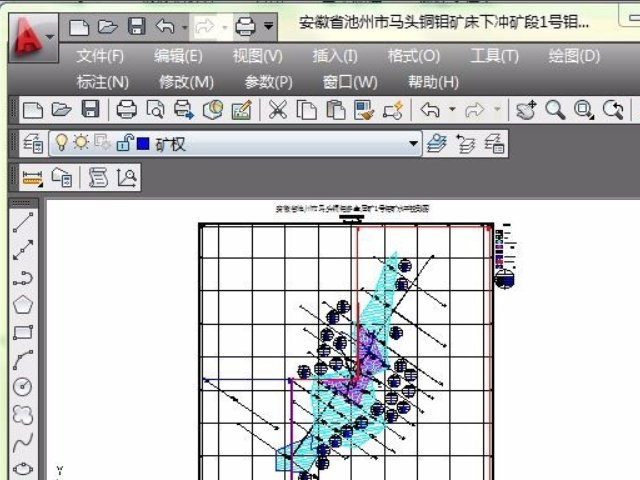Select the Polygon draw tool
Screen dimensions: 640x480
(x=23, y=305)
